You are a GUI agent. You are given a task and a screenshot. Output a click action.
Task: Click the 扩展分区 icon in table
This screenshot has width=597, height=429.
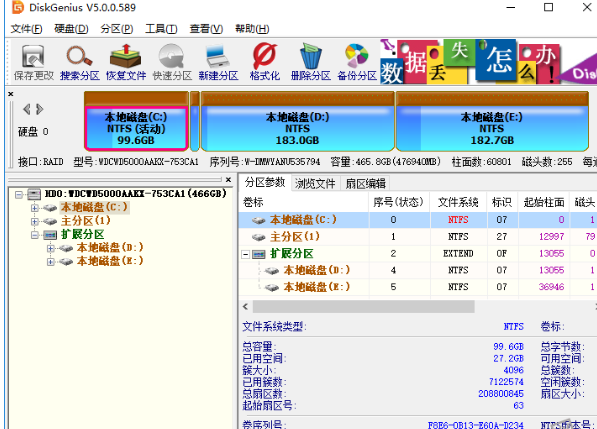click(259, 254)
